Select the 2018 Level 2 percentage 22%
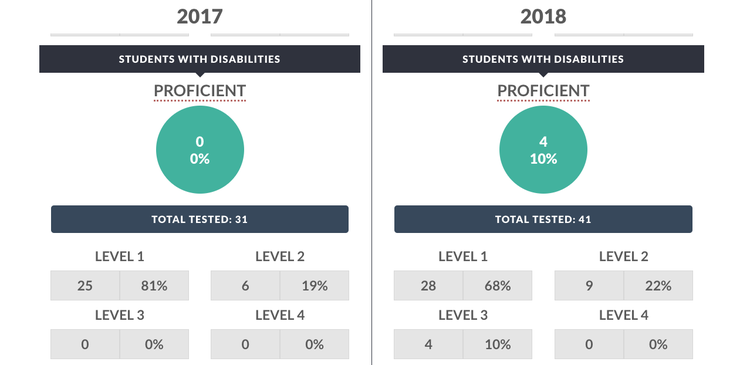Viewport: 750px width, 365px height. click(x=658, y=286)
